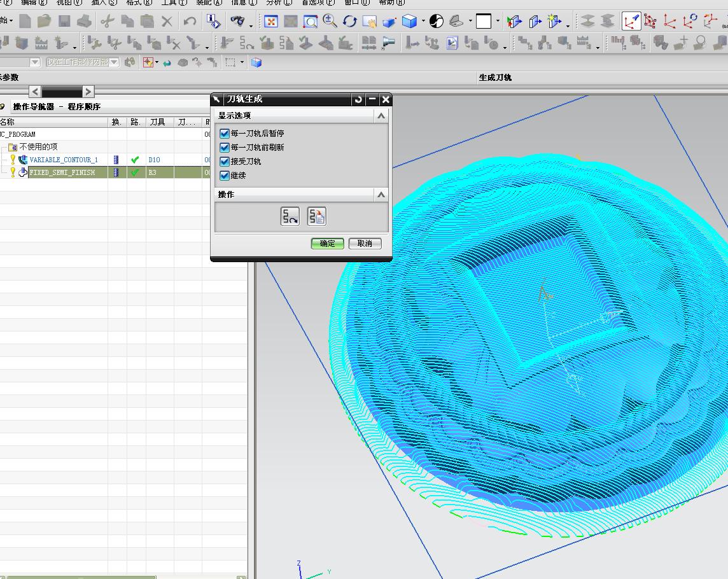Switch to Machine Tool View icon

point(544,44)
